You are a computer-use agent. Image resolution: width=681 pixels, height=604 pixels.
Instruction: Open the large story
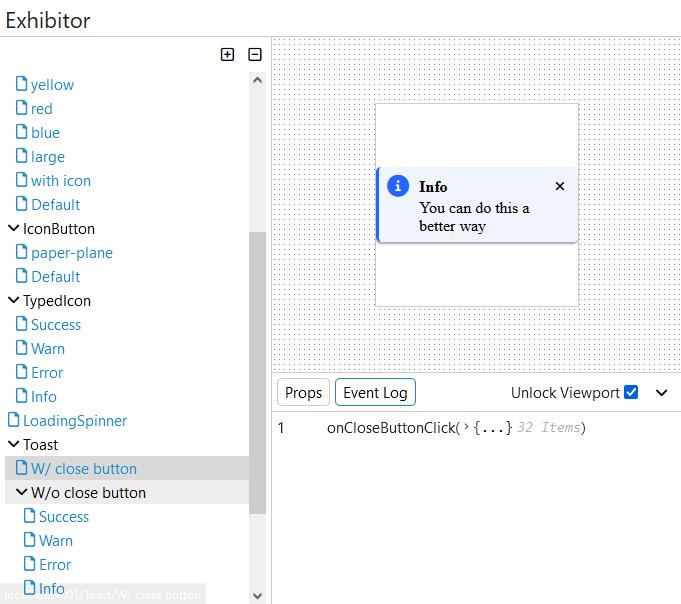click(x=48, y=157)
